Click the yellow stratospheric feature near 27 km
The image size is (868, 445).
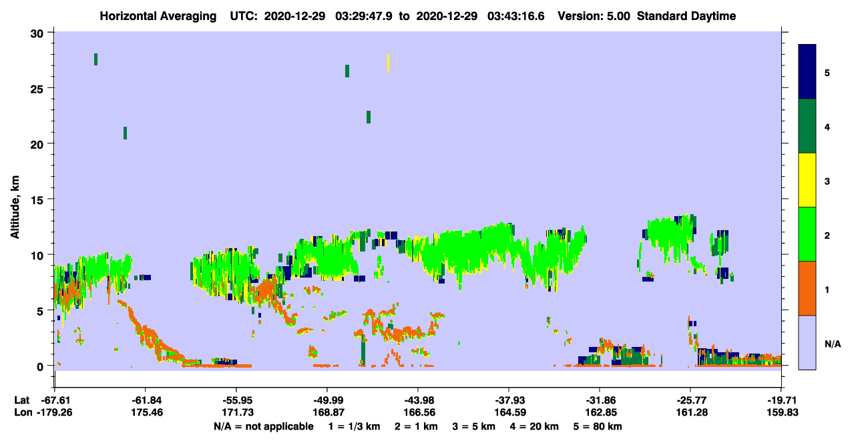point(389,62)
